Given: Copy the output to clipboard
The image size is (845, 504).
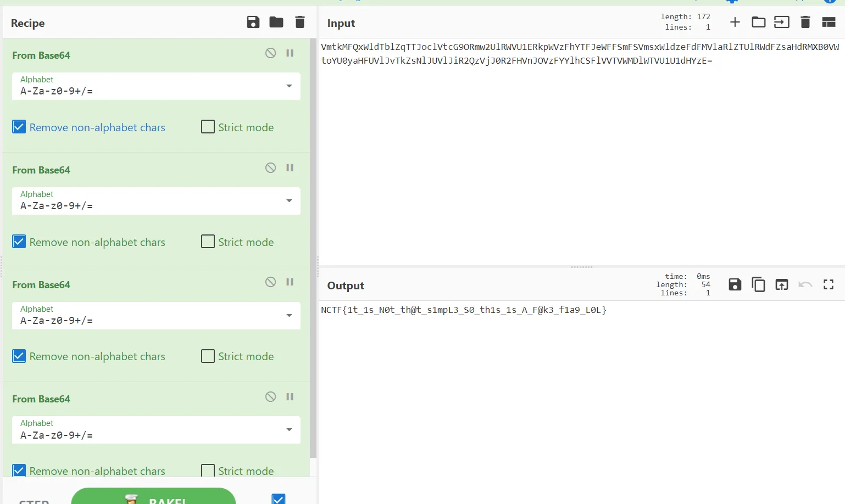Looking at the screenshot, I should 758,284.
